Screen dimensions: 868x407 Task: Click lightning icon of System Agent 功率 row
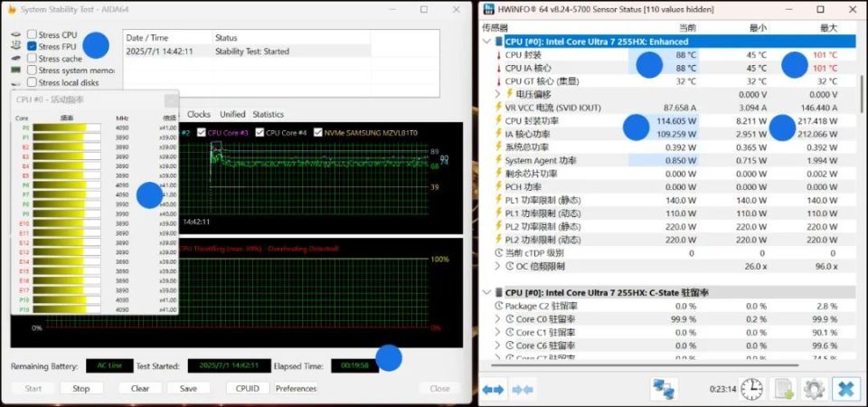point(499,161)
